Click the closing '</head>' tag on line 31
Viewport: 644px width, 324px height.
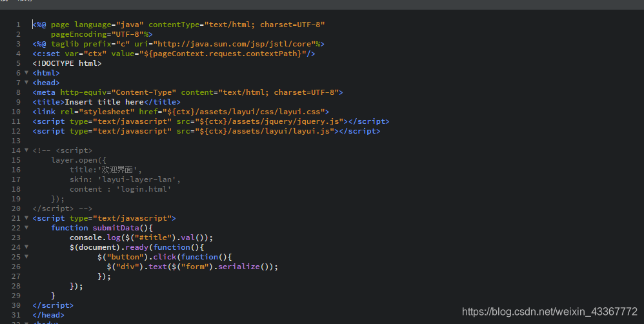point(48,315)
